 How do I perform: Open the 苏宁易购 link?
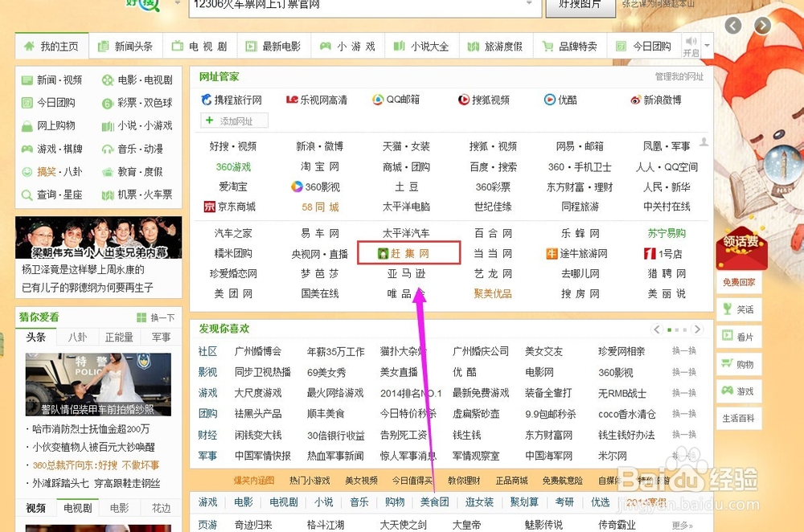666,233
